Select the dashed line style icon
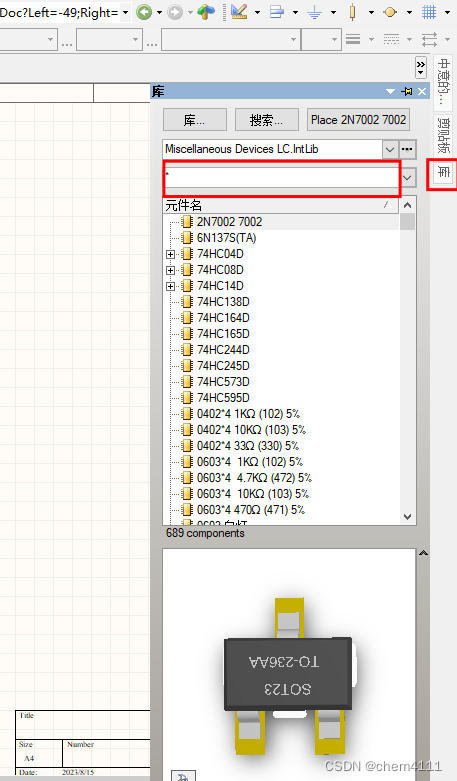This screenshot has width=457, height=781. click(x=391, y=39)
